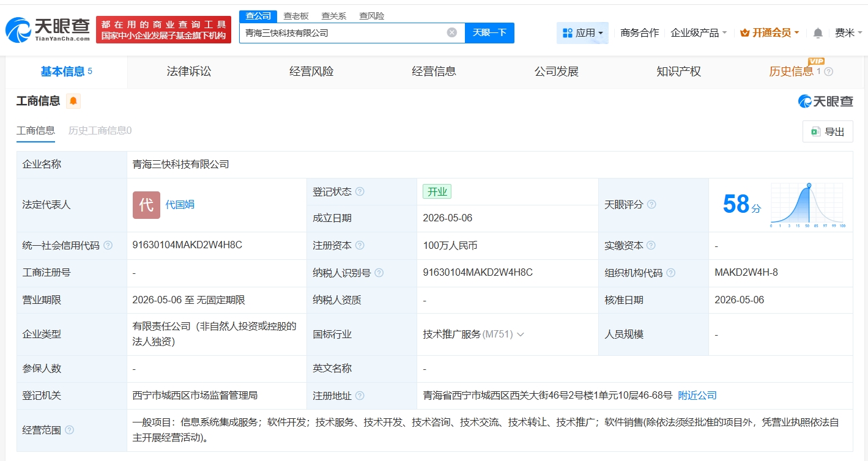This screenshot has width=868, height=461.
Task: Click the 导出 export button
Action: [x=828, y=131]
